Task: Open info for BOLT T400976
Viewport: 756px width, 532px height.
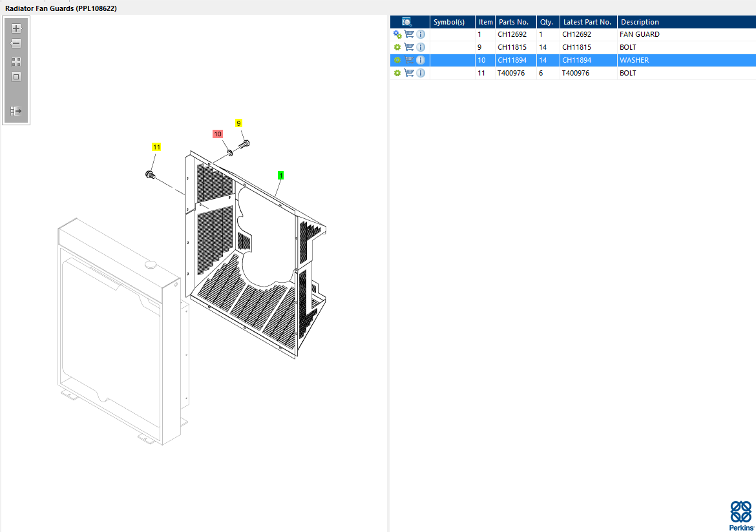Action: (421, 73)
